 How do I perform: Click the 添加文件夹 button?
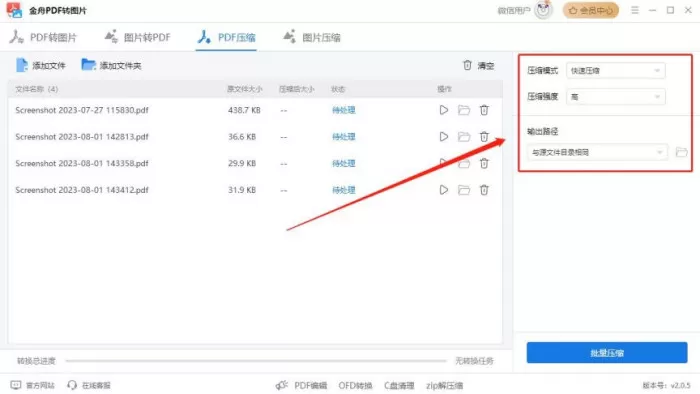(111, 66)
